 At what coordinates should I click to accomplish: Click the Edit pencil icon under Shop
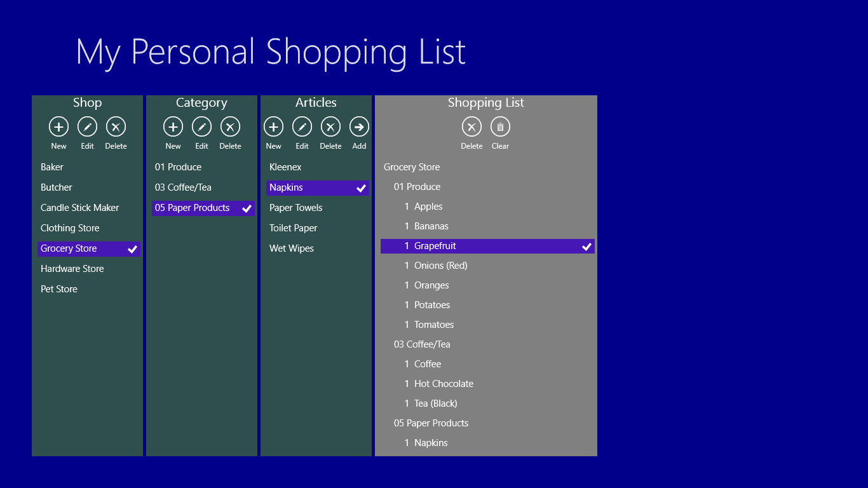pos(87,127)
